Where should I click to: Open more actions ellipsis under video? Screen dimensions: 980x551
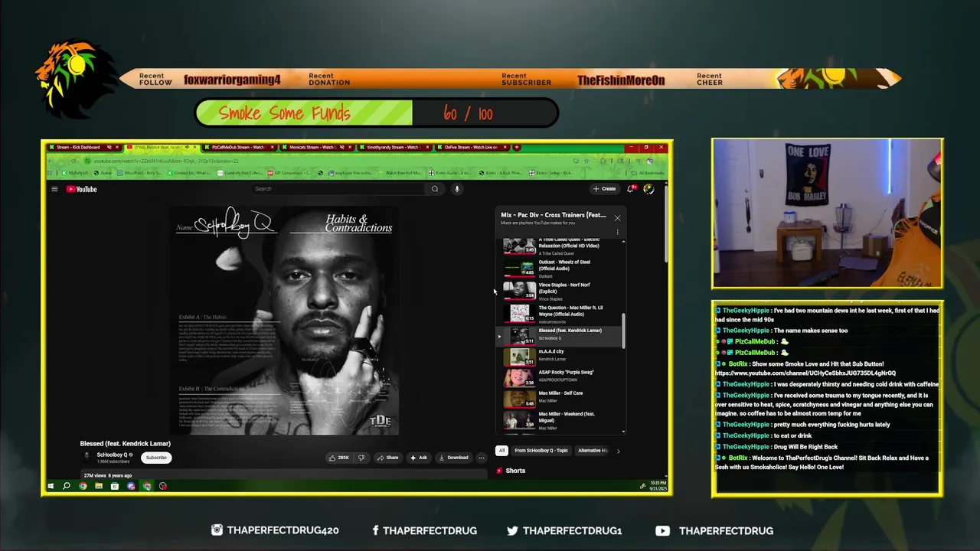point(481,458)
